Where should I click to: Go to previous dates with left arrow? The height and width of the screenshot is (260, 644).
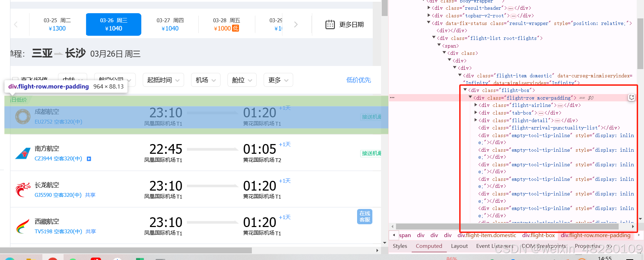tap(16, 24)
